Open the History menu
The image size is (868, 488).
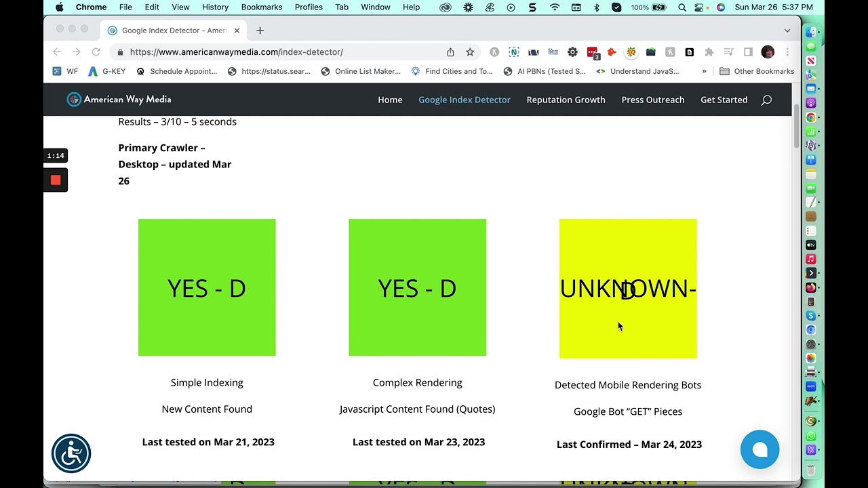click(x=215, y=7)
